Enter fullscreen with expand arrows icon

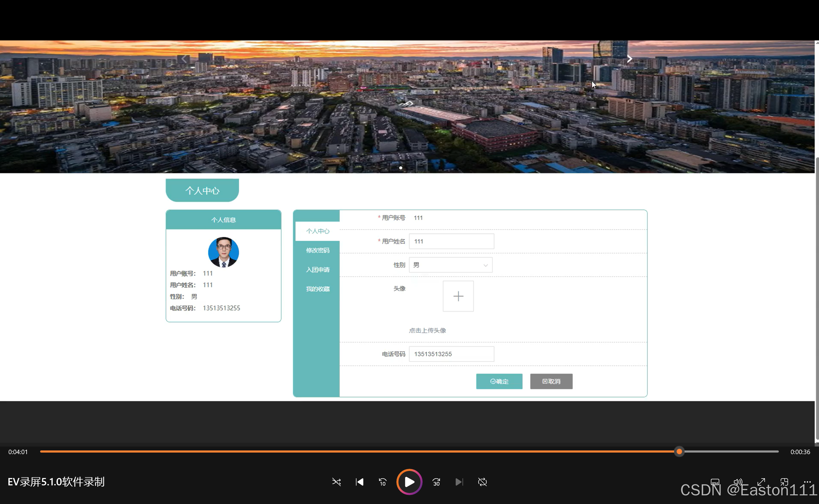click(x=761, y=482)
